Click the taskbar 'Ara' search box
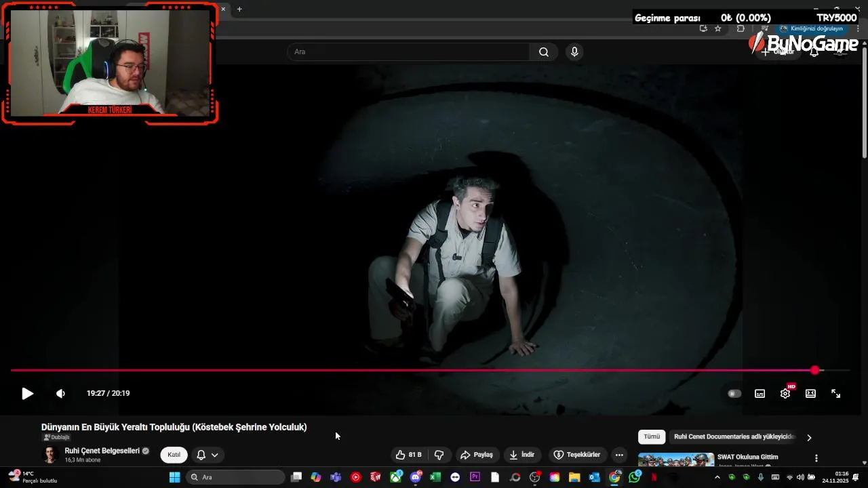The height and width of the screenshot is (488, 868). coord(235,477)
